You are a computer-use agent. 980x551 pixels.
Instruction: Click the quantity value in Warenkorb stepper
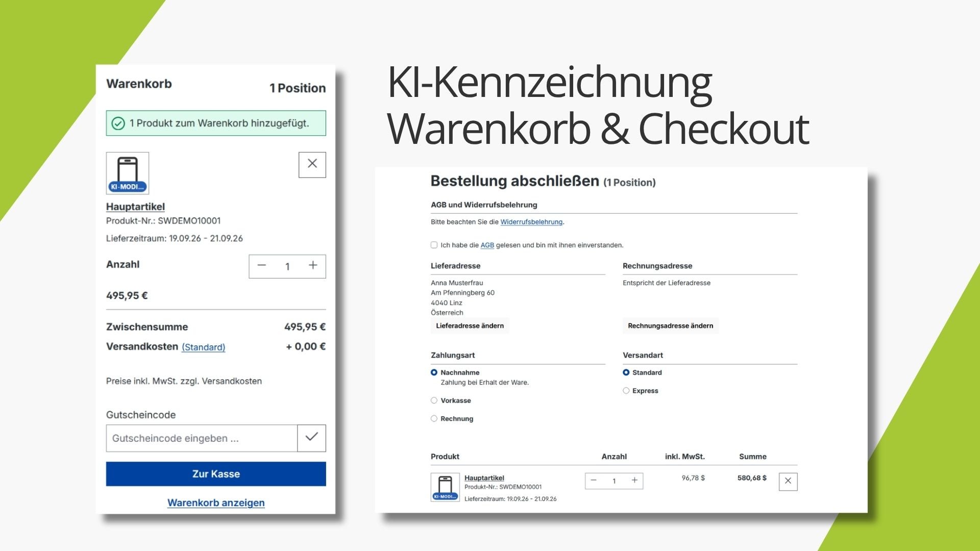point(287,266)
